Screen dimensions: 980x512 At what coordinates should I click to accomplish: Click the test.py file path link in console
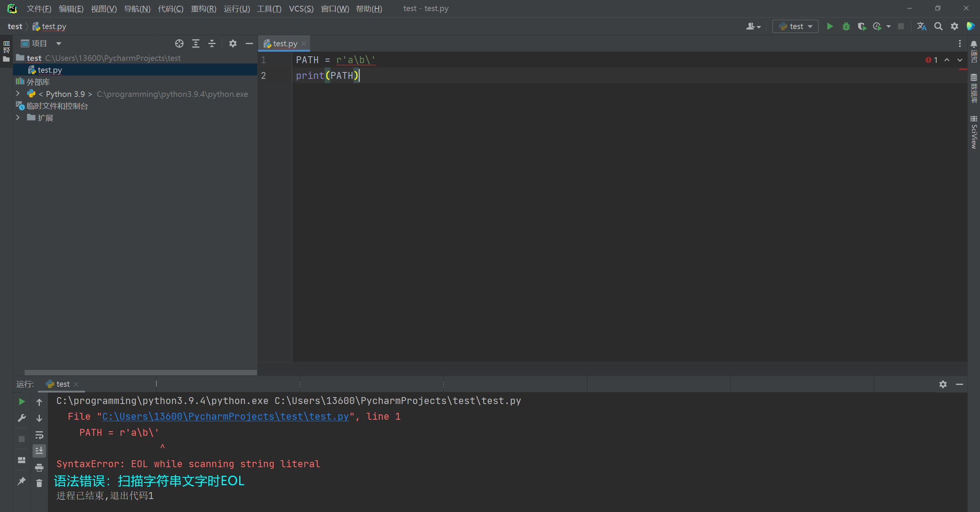pos(225,417)
